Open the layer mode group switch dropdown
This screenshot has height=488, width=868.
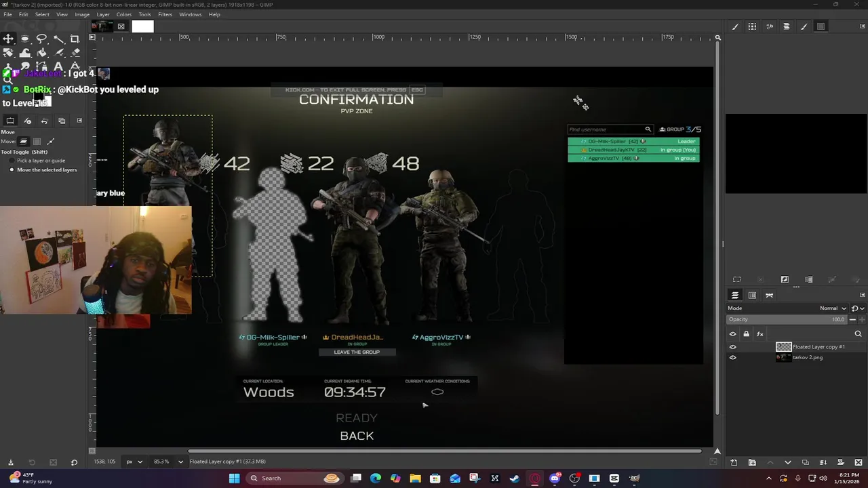coord(856,308)
